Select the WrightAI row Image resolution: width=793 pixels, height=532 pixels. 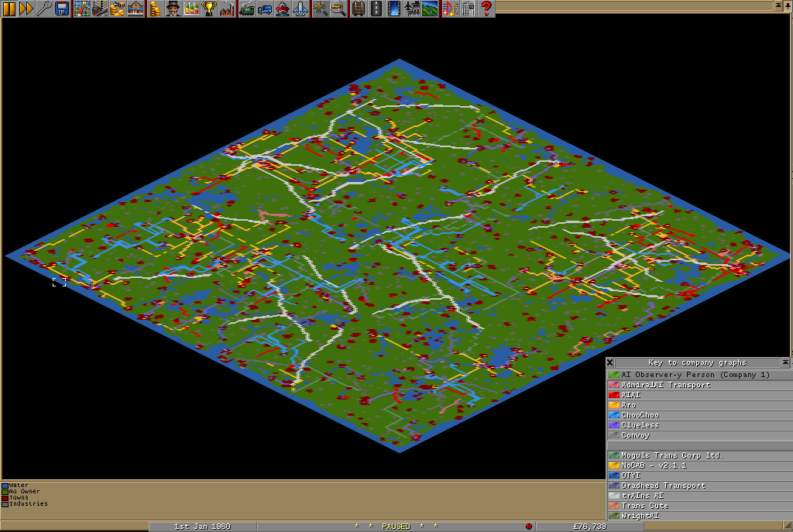[699, 516]
